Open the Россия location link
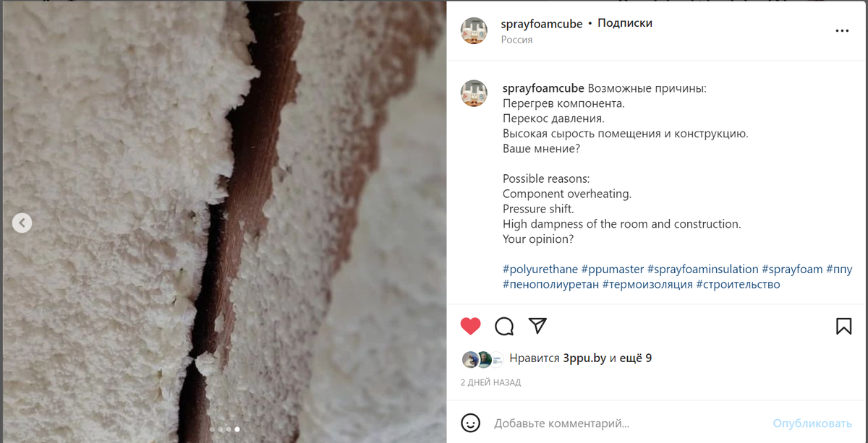Viewport: 868px width, 443px height. [516, 40]
